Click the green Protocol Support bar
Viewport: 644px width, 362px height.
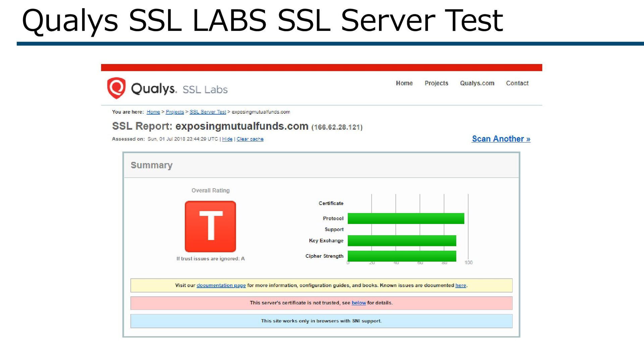(x=406, y=219)
